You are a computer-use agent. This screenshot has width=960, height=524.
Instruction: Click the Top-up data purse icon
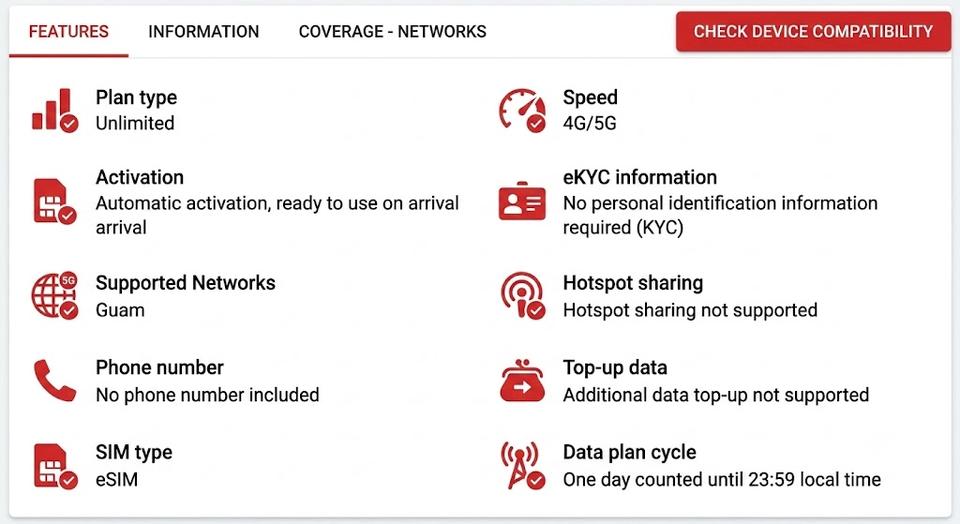pyautogui.click(x=522, y=380)
